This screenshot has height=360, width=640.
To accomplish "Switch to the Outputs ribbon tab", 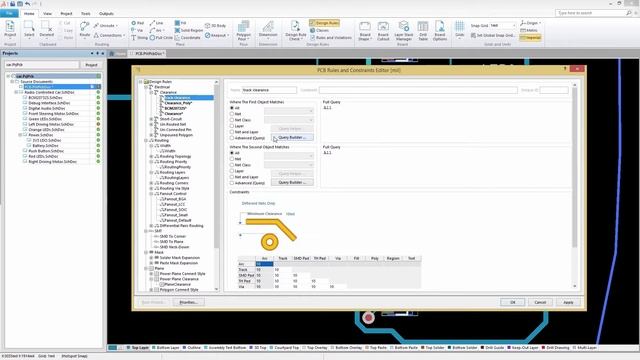I will click(106, 13).
